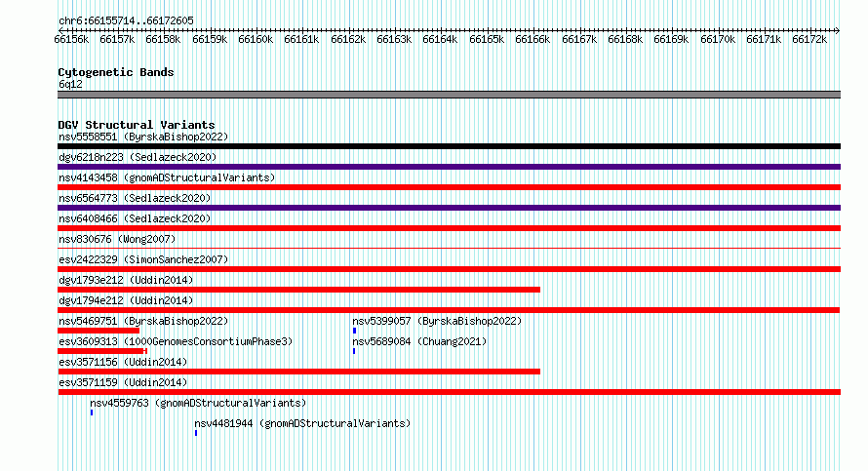Click the DGV Structural Variants track title
The image size is (868, 471).
(x=137, y=125)
